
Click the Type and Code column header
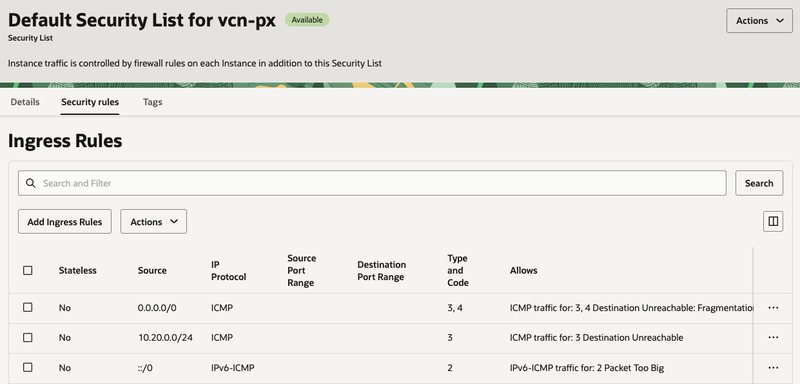click(458, 270)
